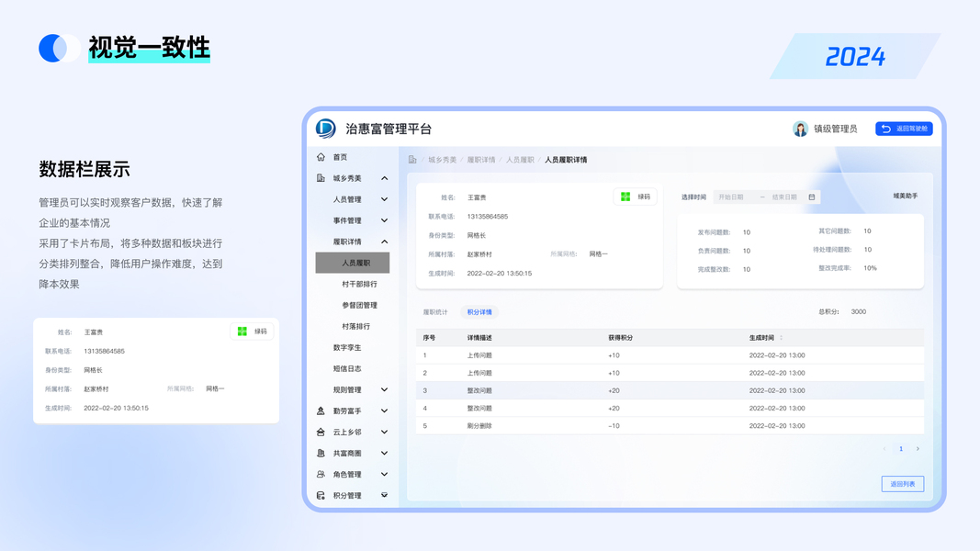Screen dimensions: 980x551
Task: Click the -10 score in 刷分删除 row
Action: (614, 426)
